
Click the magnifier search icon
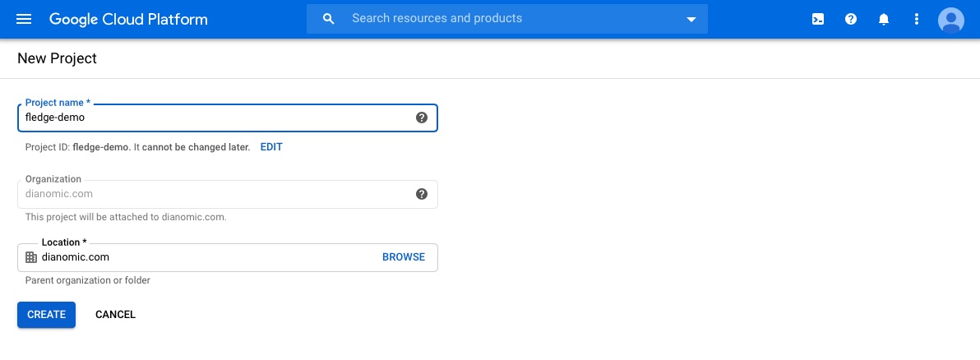coord(329,19)
